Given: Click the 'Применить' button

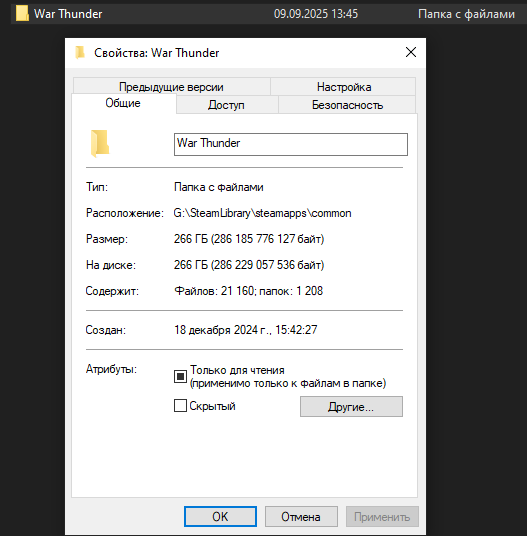Looking at the screenshot, I should click(x=382, y=517).
